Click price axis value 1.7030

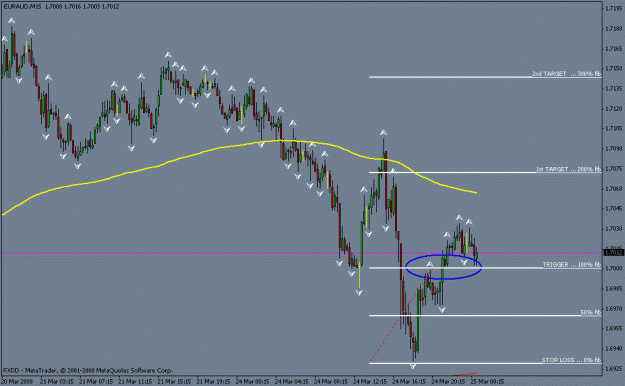(614, 228)
